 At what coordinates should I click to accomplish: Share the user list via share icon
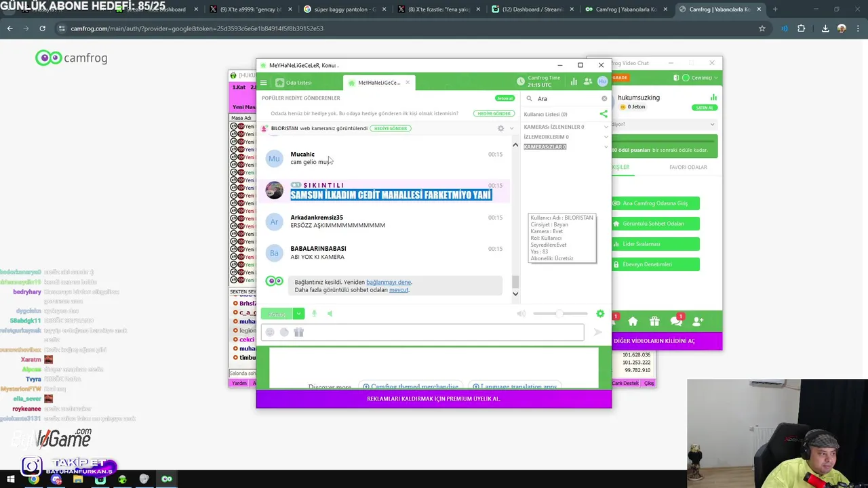[604, 114]
